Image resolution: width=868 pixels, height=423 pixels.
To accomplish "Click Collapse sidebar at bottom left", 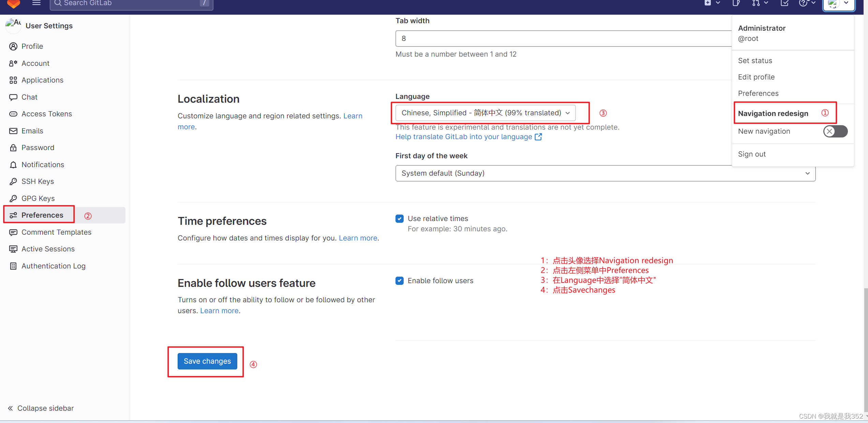I will (x=41, y=408).
